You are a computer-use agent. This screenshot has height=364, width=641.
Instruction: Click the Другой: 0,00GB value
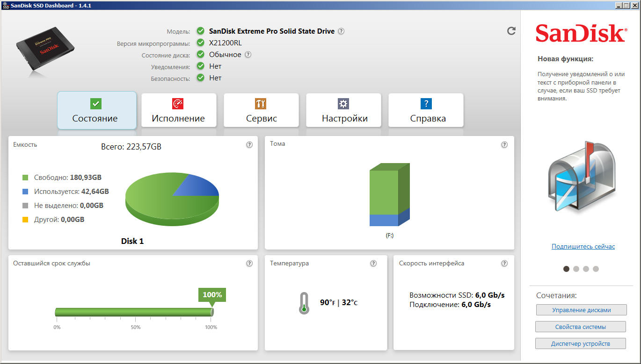[59, 220]
